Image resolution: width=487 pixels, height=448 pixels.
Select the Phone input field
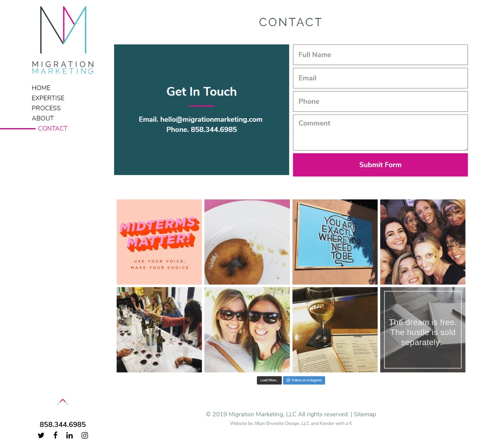[380, 101]
